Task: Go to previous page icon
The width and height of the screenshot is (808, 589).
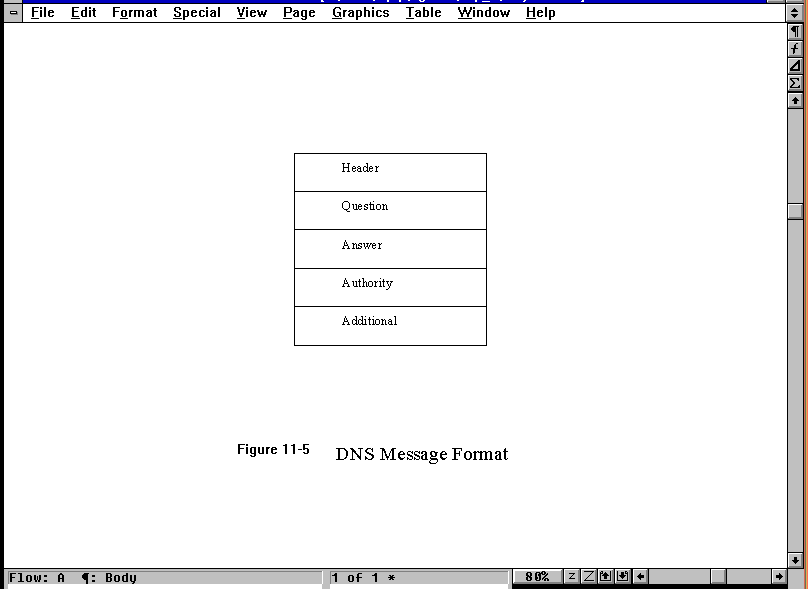Action: tap(606, 577)
